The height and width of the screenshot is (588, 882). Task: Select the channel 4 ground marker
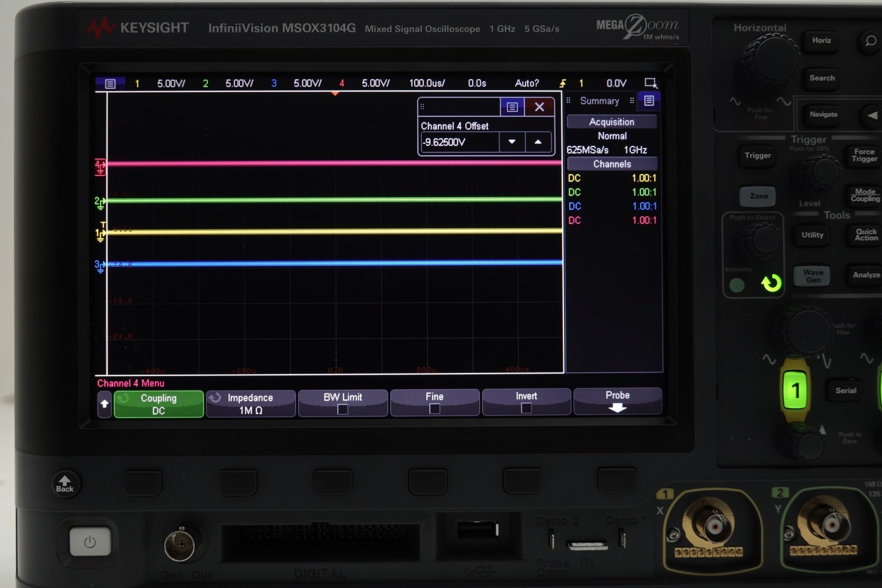pyautogui.click(x=100, y=166)
